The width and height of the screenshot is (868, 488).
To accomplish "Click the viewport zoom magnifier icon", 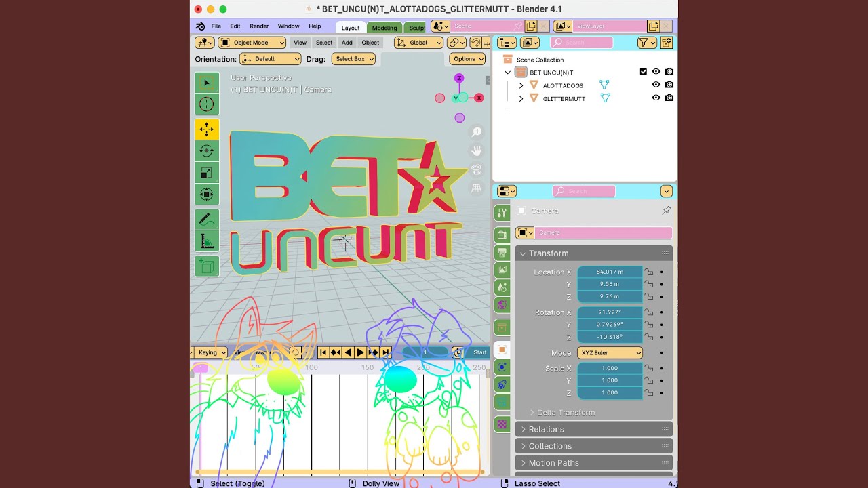I will [x=477, y=132].
